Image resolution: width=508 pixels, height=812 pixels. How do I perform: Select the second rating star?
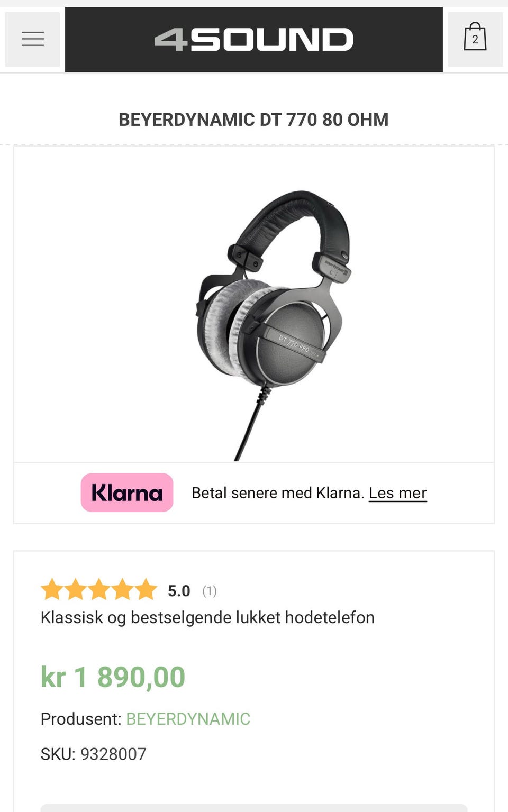(x=76, y=589)
